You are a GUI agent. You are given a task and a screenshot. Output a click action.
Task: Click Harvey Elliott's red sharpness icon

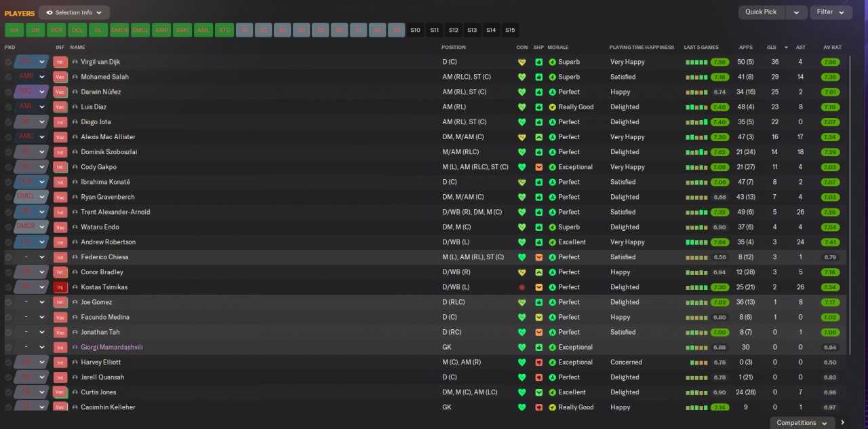pos(539,362)
